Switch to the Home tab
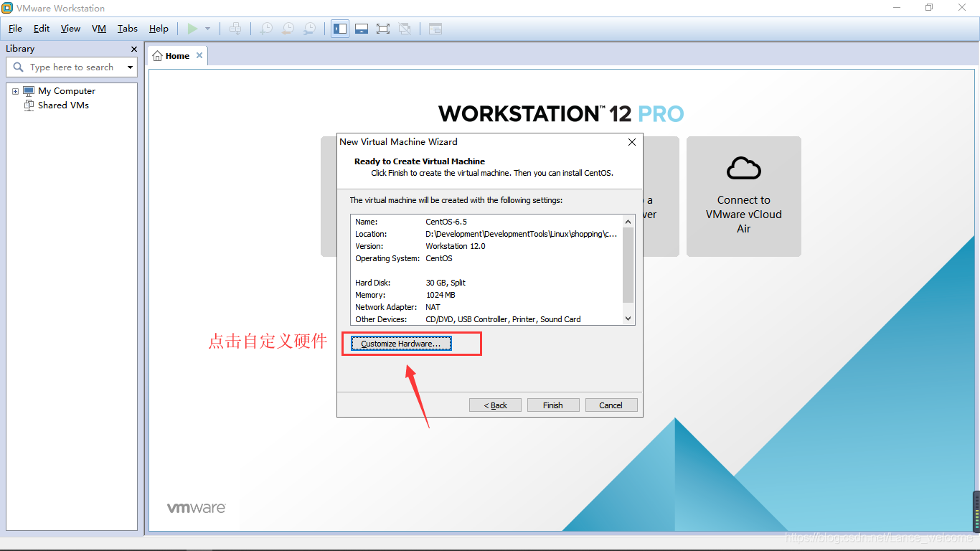Screen dimensions: 980x551 tap(177, 56)
